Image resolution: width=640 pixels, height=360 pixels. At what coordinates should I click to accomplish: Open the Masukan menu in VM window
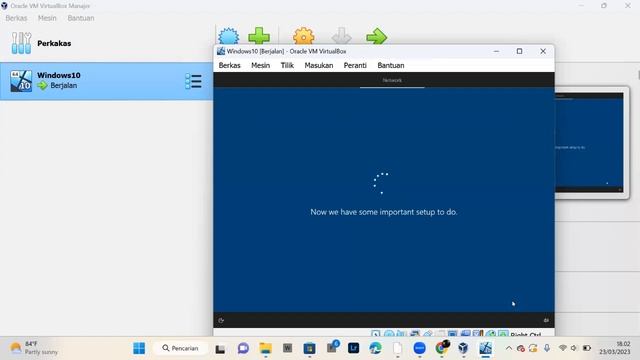click(x=319, y=65)
